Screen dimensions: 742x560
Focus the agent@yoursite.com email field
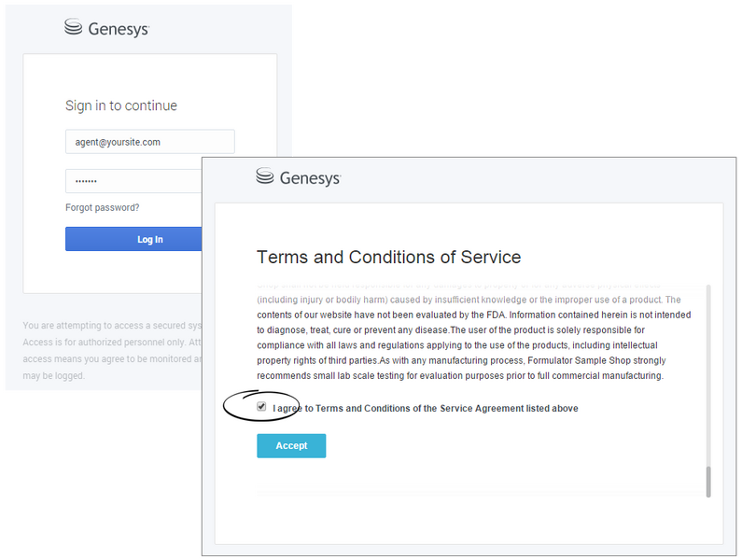click(x=149, y=142)
